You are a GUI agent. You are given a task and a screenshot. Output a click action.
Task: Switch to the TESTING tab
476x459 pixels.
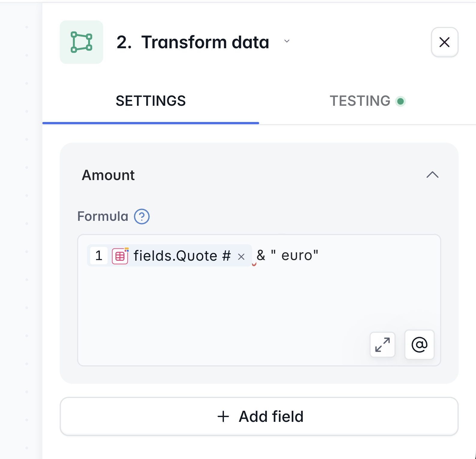[x=360, y=101]
